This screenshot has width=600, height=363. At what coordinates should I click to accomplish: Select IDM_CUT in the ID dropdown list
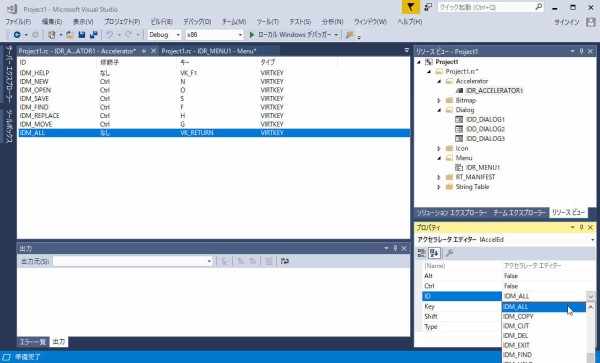[544, 326]
